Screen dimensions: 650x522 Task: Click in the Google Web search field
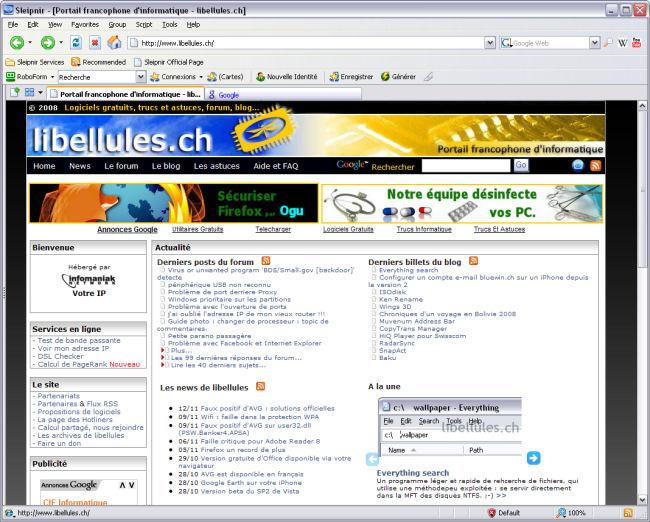[x=550, y=43]
